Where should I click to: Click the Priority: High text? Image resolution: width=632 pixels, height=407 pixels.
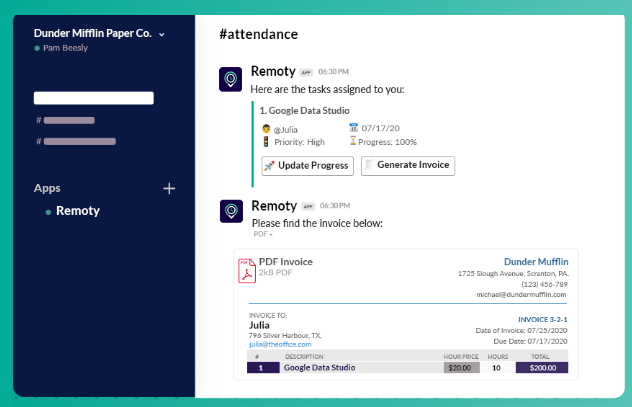299,142
